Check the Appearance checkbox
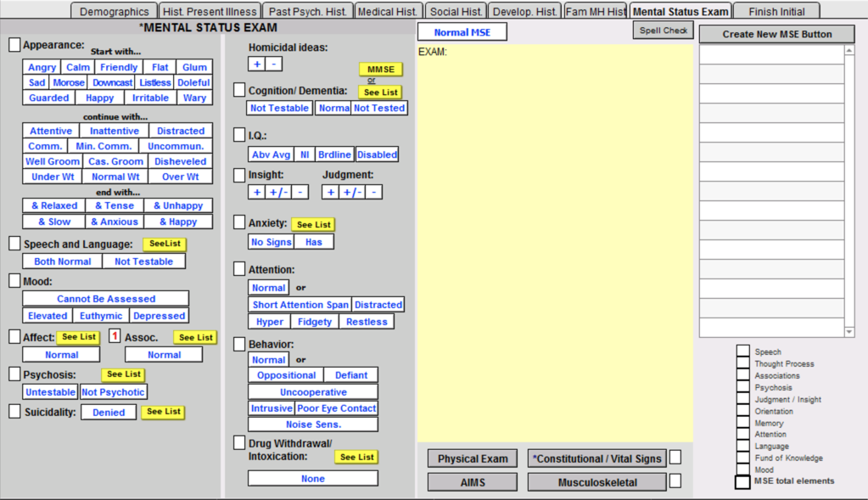The image size is (868, 500). pyautogui.click(x=14, y=45)
